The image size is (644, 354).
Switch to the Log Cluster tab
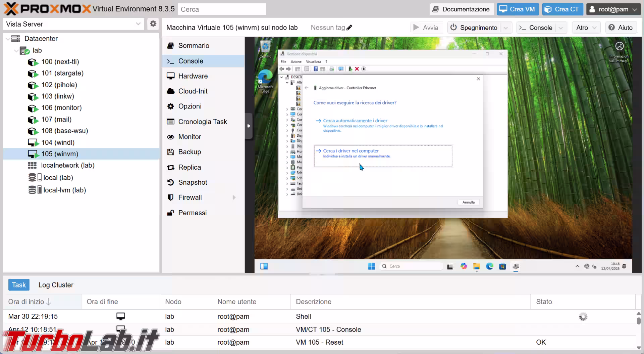point(56,285)
